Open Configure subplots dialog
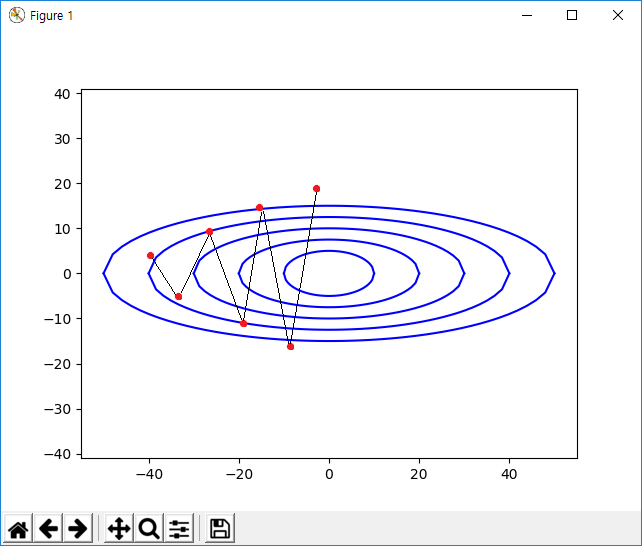This screenshot has width=642, height=546. [x=179, y=529]
